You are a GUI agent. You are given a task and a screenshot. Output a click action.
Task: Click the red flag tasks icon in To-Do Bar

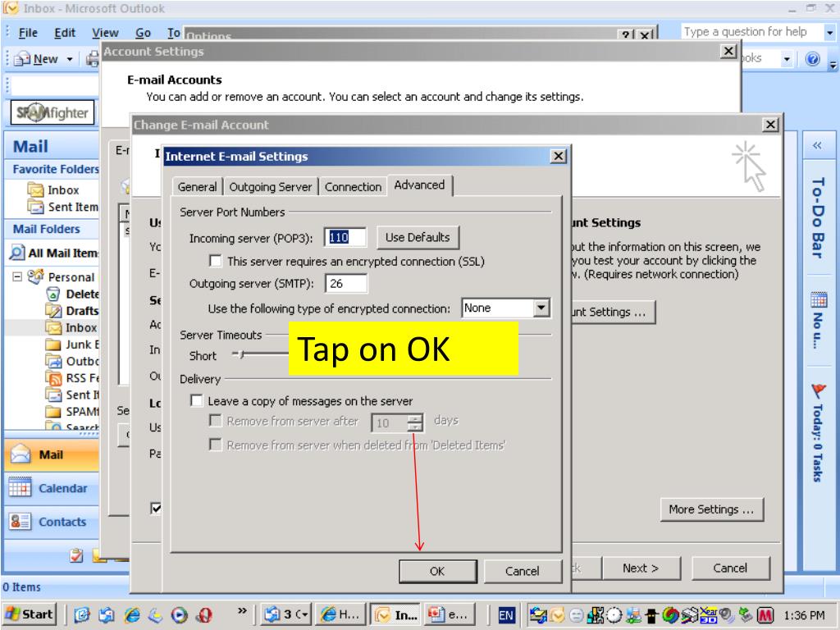(x=819, y=391)
